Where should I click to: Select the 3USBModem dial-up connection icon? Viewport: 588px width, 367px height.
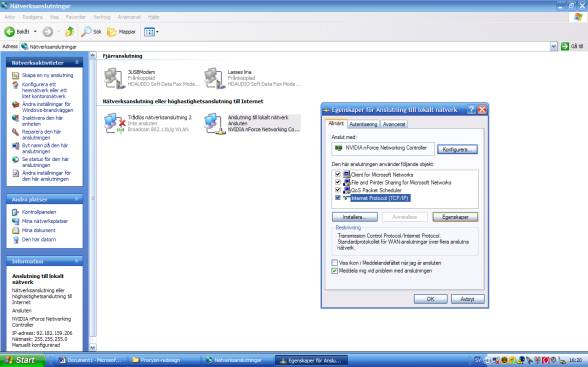114,78
